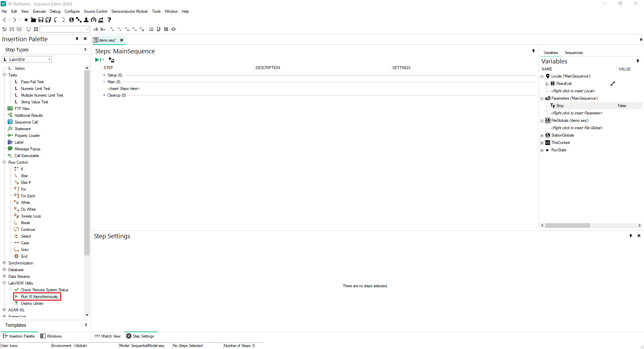Click the palette scrollbar down arrow

click(87, 315)
